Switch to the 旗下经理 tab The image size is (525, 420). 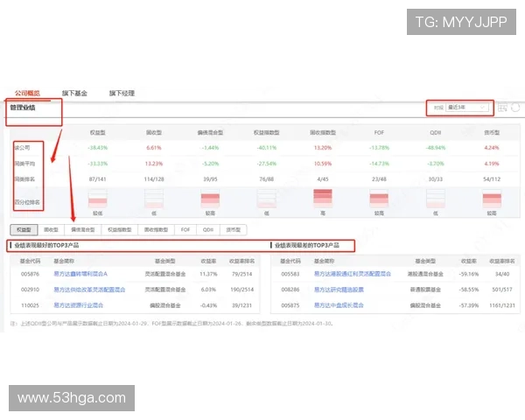click(122, 94)
